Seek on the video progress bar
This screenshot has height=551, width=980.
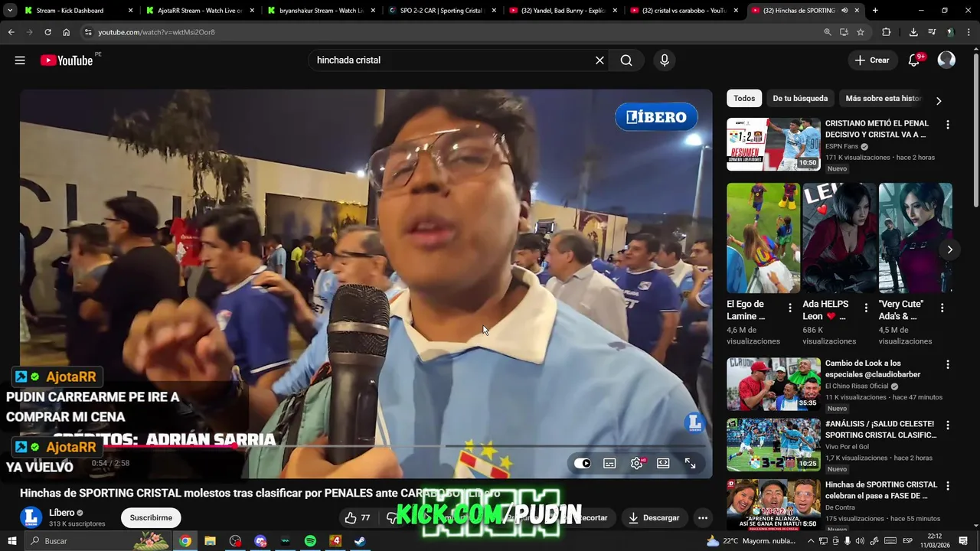click(366, 445)
